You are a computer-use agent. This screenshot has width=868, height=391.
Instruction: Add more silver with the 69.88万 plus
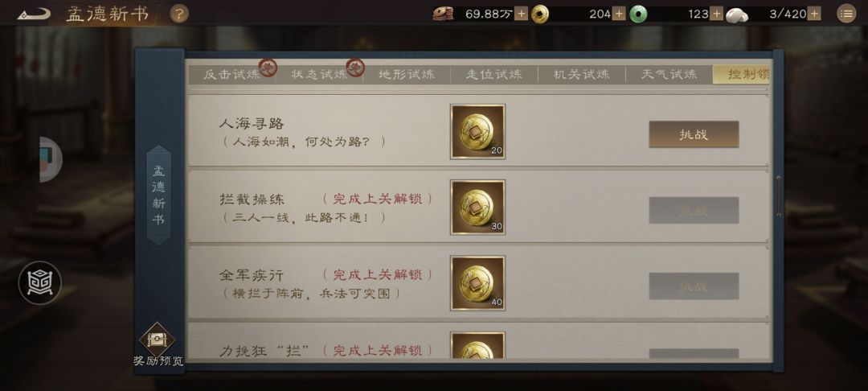click(x=521, y=14)
